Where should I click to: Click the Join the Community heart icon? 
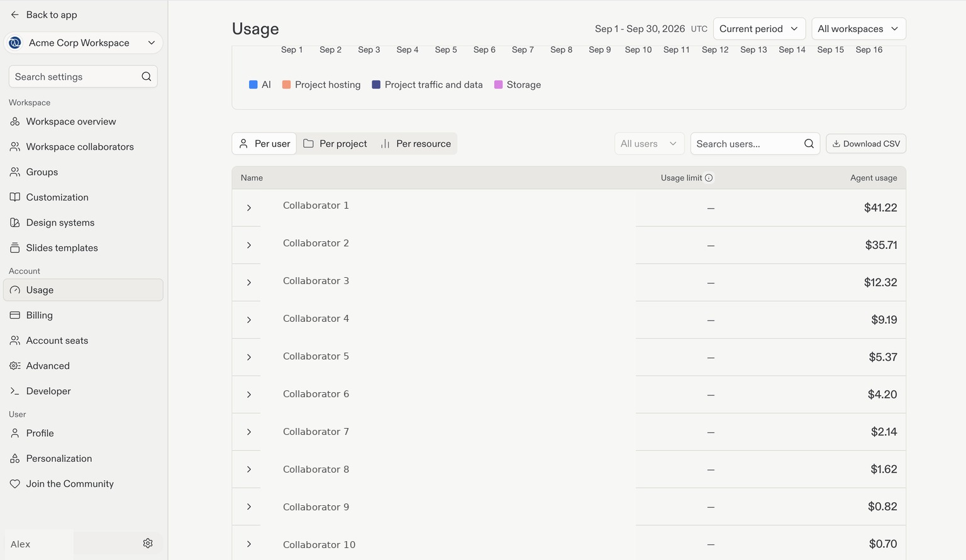15,483
